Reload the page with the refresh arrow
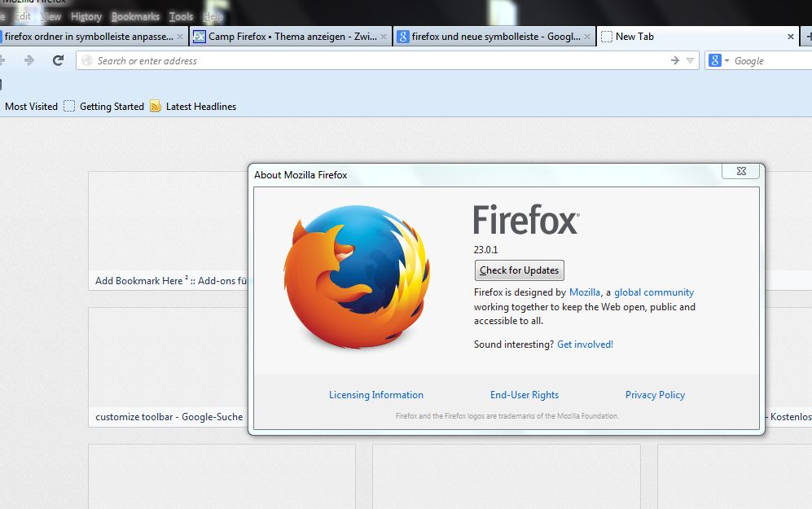 click(x=58, y=60)
